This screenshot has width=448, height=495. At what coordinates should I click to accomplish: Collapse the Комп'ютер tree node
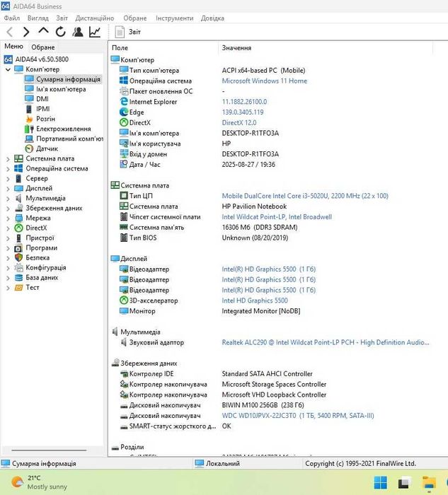pos(8,69)
